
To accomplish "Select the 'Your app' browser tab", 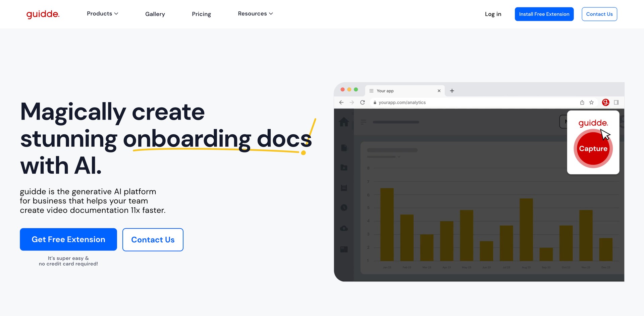I will (x=405, y=91).
